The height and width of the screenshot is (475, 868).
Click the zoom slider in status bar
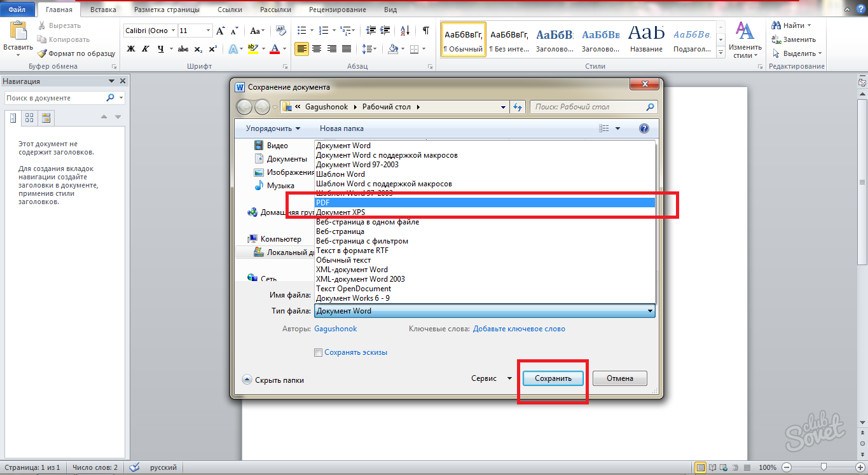pos(823,467)
